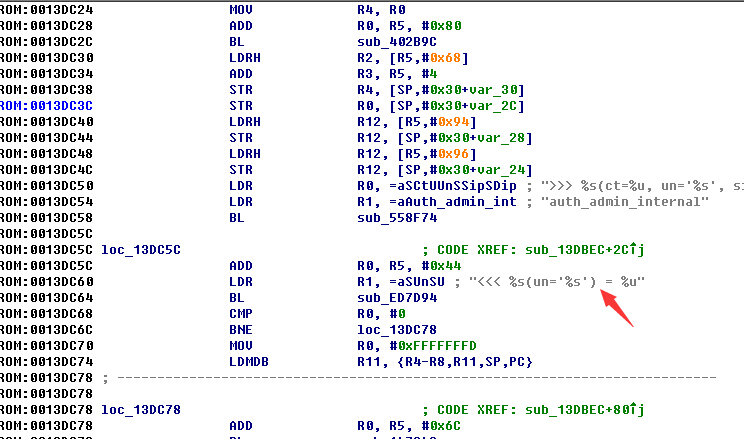Click the sub_402B9C call operand

point(397,42)
